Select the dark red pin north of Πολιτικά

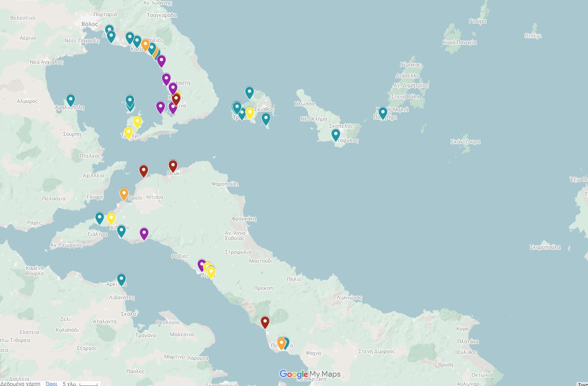tap(265, 322)
